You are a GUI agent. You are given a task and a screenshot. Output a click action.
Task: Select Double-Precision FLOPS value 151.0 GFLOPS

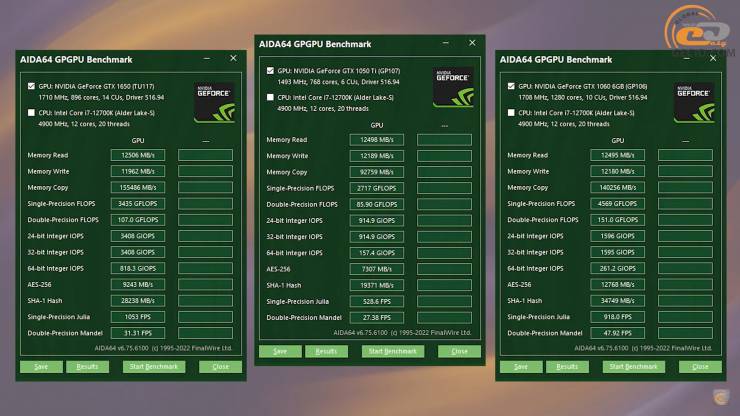(617, 220)
